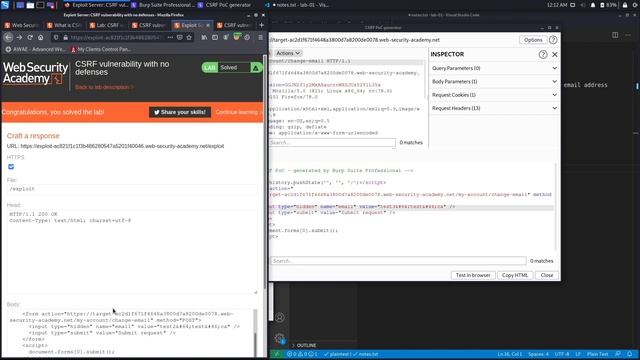The width and height of the screenshot is (640, 360).
Task: Click the request pane search field
Action: point(332,142)
